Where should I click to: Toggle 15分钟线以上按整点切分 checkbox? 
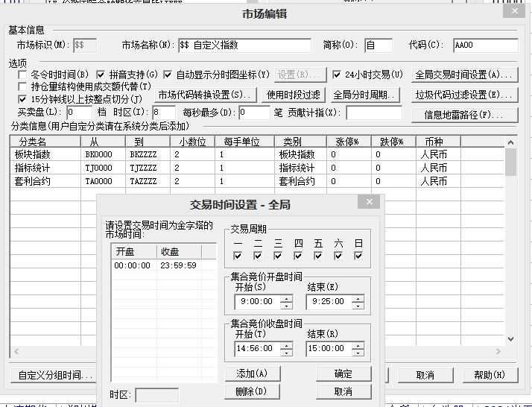coord(23,98)
